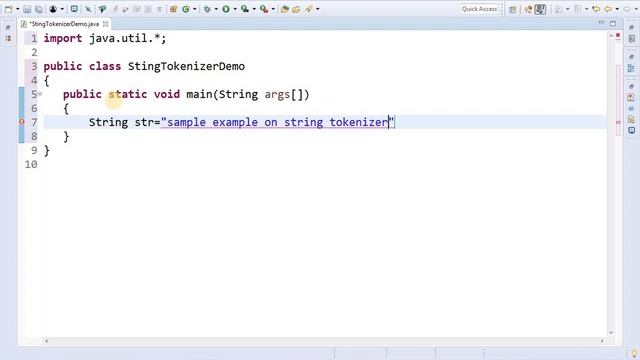Expand the Run dropdown arrow
This screenshot has height=360, width=640.
[x=235, y=9]
